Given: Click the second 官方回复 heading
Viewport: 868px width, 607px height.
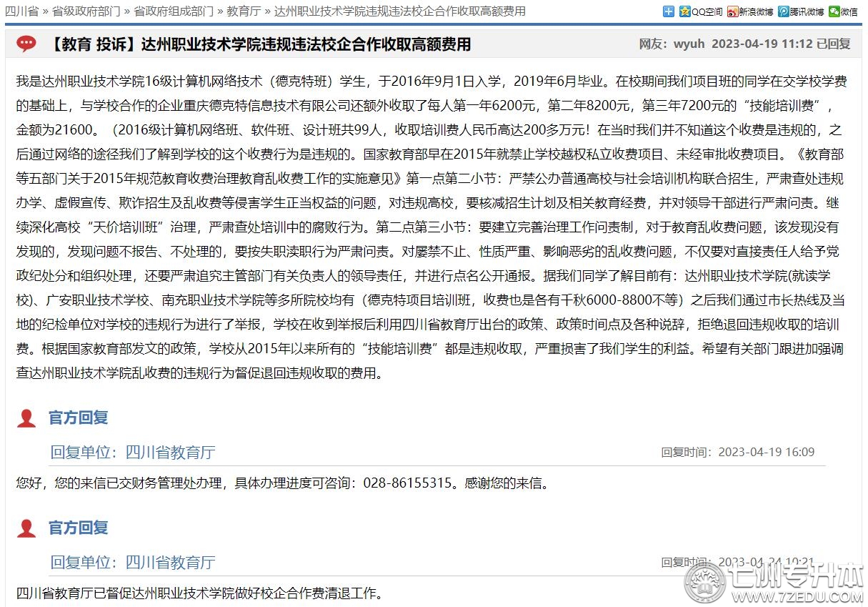Looking at the screenshot, I should tap(78, 528).
